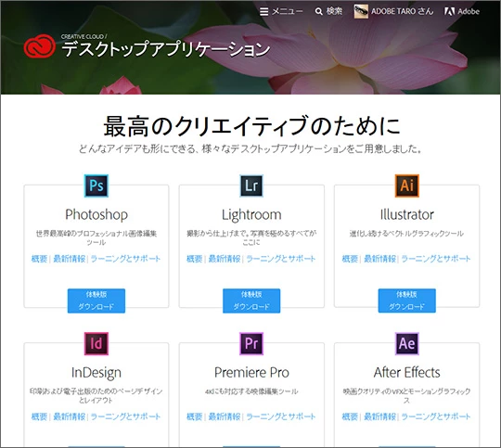This screenshot has height=448, width=501.
Task: Click the デスクトップアプリケーション page title
Action: point(166,49)
